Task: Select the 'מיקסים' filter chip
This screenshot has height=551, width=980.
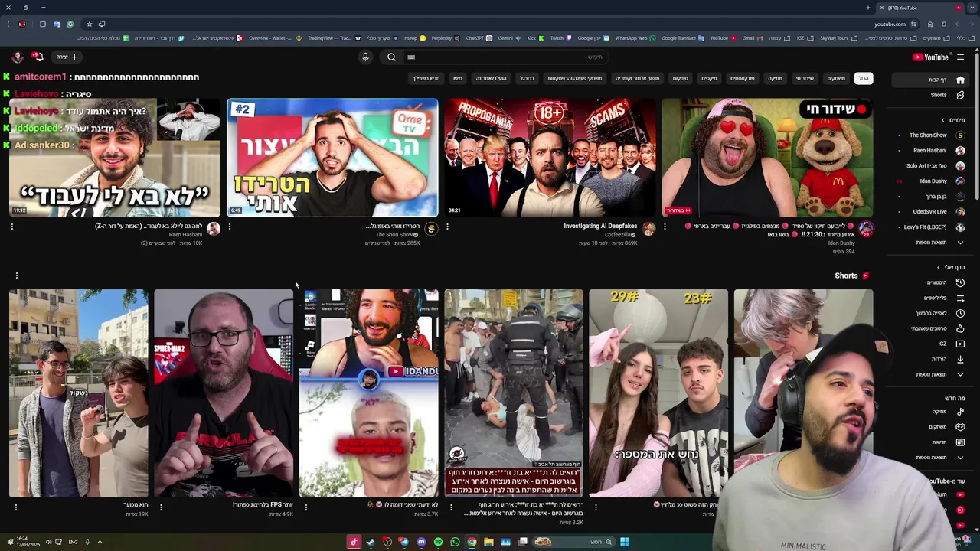Action: pos(710,78)
